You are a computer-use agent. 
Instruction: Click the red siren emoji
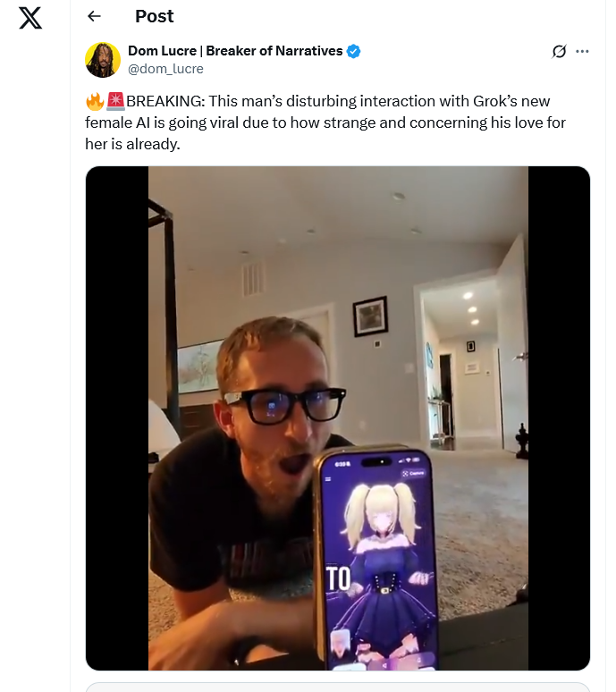(x=115, y=102)
